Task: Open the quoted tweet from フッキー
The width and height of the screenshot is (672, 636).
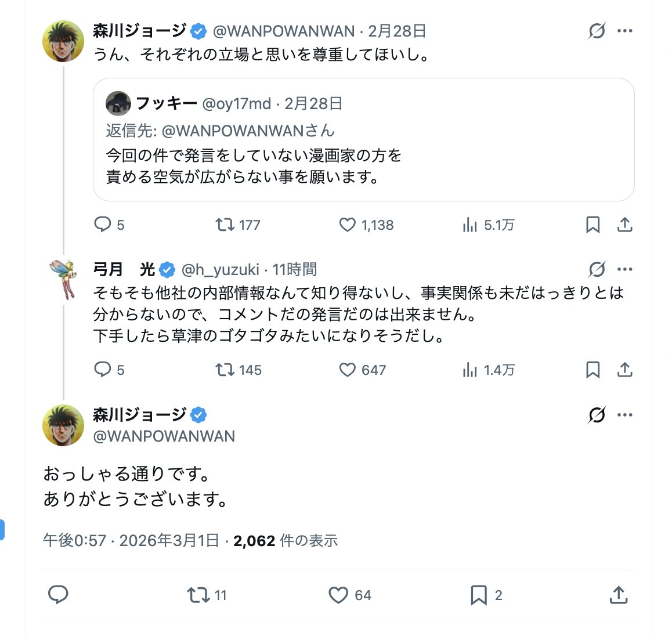Action: point(363,165)
